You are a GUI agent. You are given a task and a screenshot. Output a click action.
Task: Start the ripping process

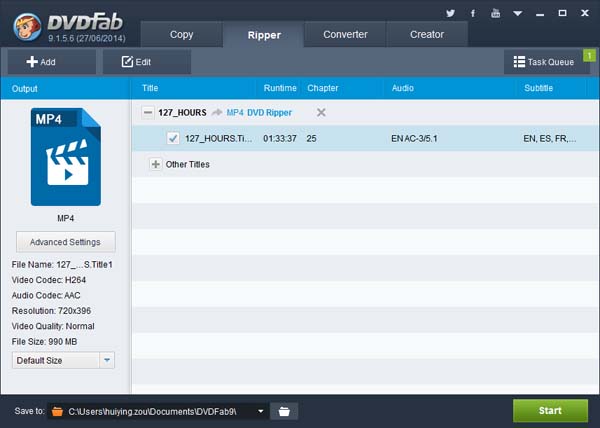[550, 410]
